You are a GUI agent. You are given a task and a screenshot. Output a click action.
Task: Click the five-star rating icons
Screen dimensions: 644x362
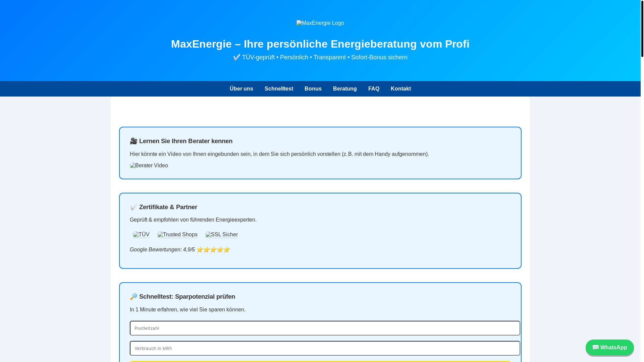pos(213,250)
